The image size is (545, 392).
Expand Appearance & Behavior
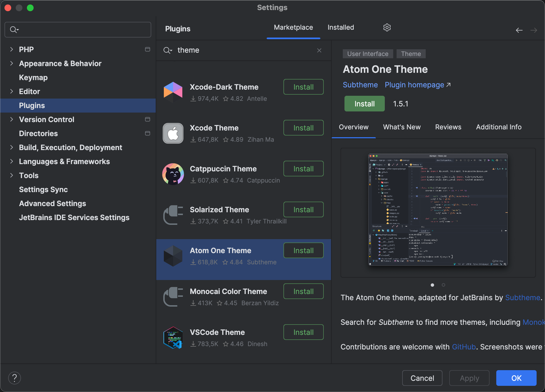point(11,63)
